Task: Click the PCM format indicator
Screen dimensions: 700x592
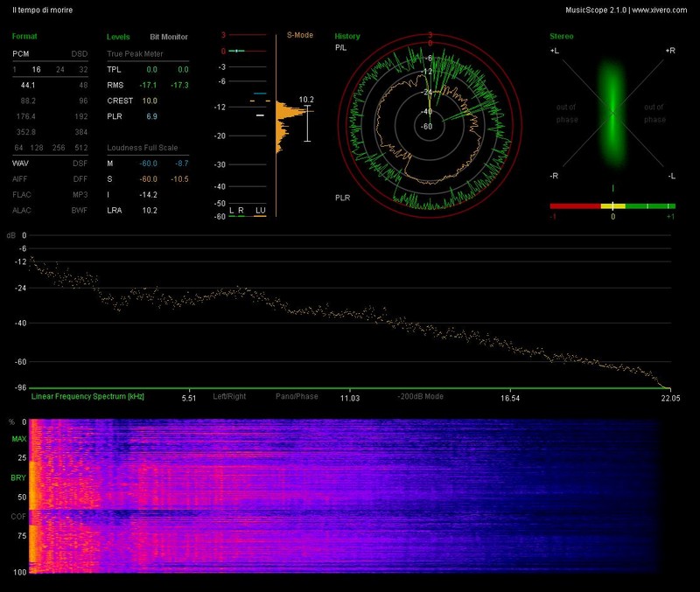Action: [21, 54]
